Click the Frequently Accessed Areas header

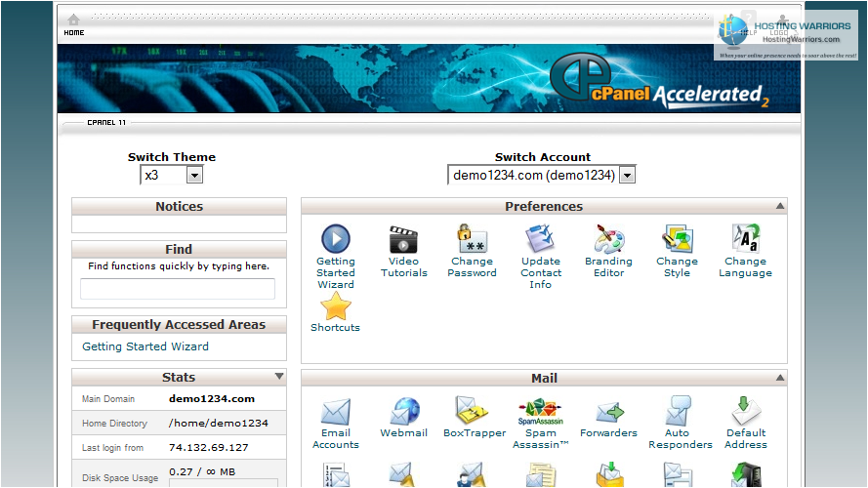click(179, 324)
